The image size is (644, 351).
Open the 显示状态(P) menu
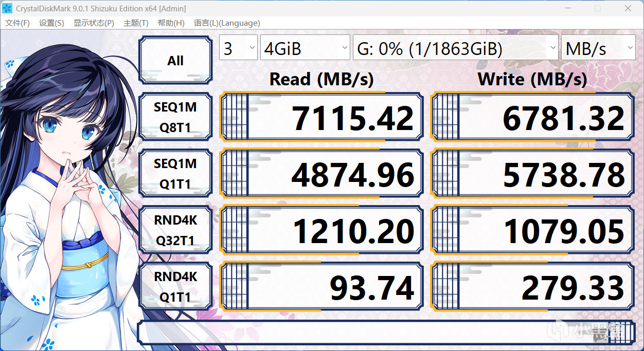tap(94, 23)
